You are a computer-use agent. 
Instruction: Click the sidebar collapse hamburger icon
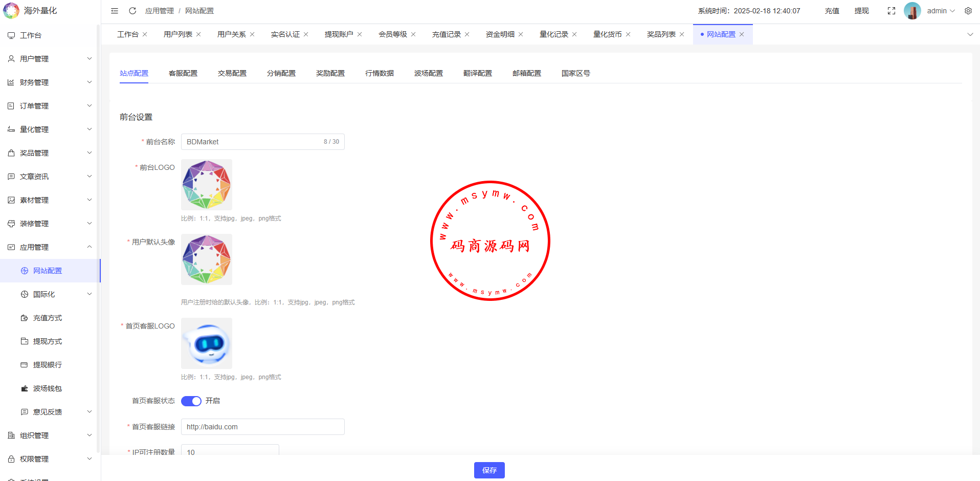pyautogui.click(x=115, y=11)
